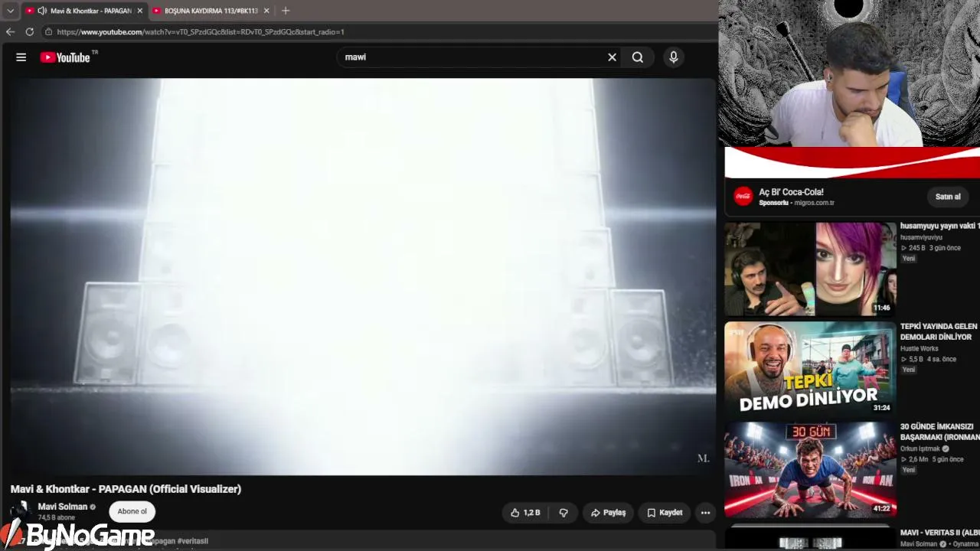This screenshot has height=551, width=980.
Task: Open the YouTube guide hamburger menu
Action: tap(21, 57)
